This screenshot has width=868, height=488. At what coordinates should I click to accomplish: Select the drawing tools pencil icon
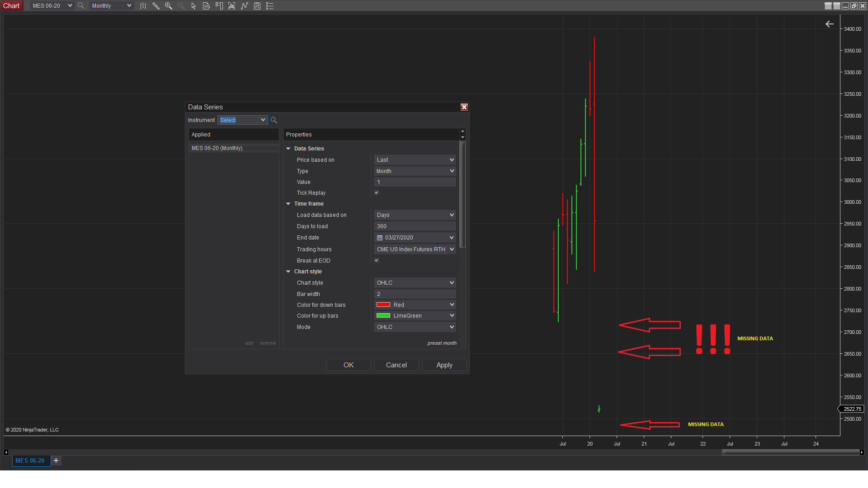click(x=156, y=6)
